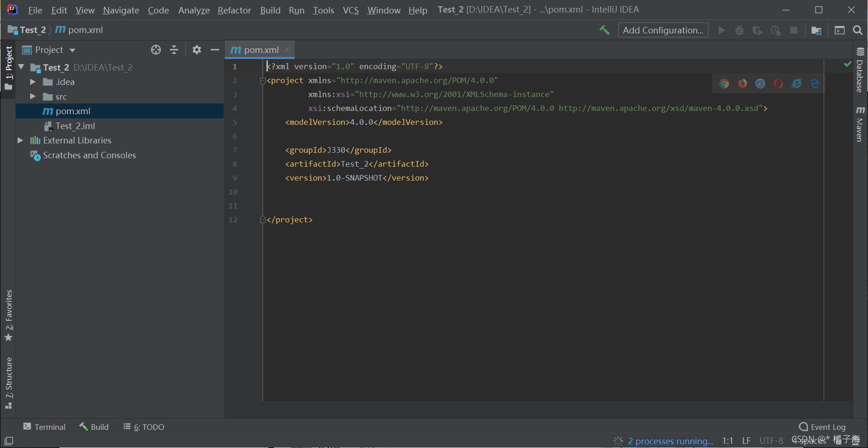
Task: Click the tool windows quick-access icon
Action: click(x=9, y=441)
